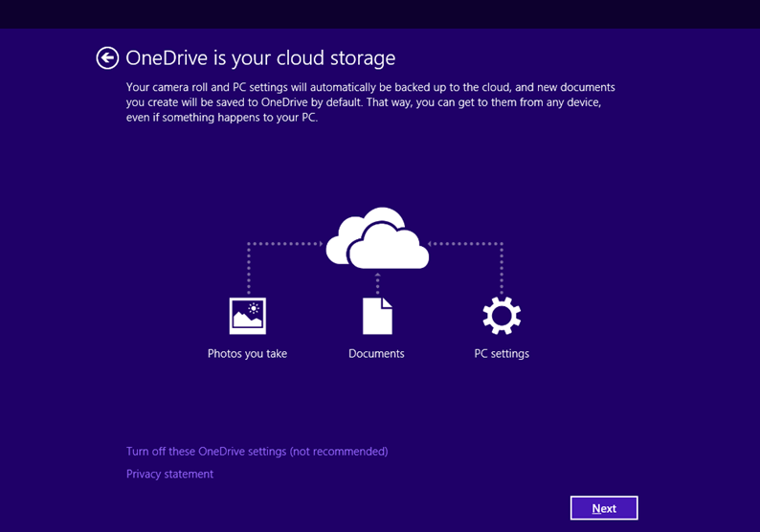Click the blank document page icon

377,316
